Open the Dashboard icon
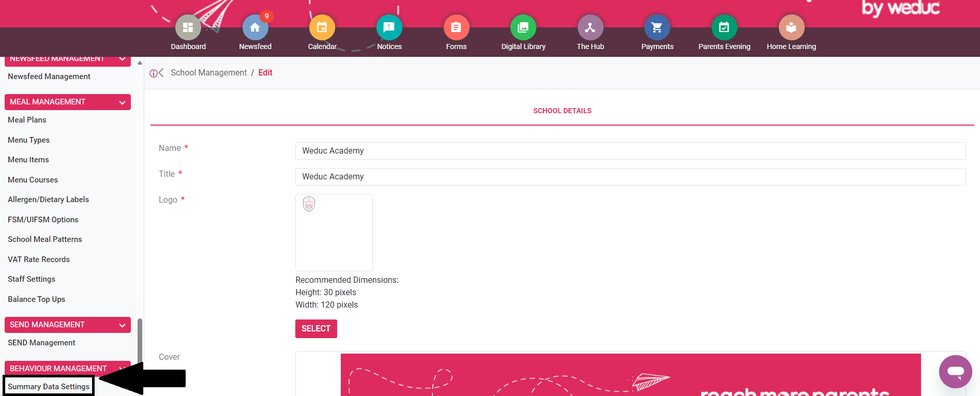 pos(188,27)
